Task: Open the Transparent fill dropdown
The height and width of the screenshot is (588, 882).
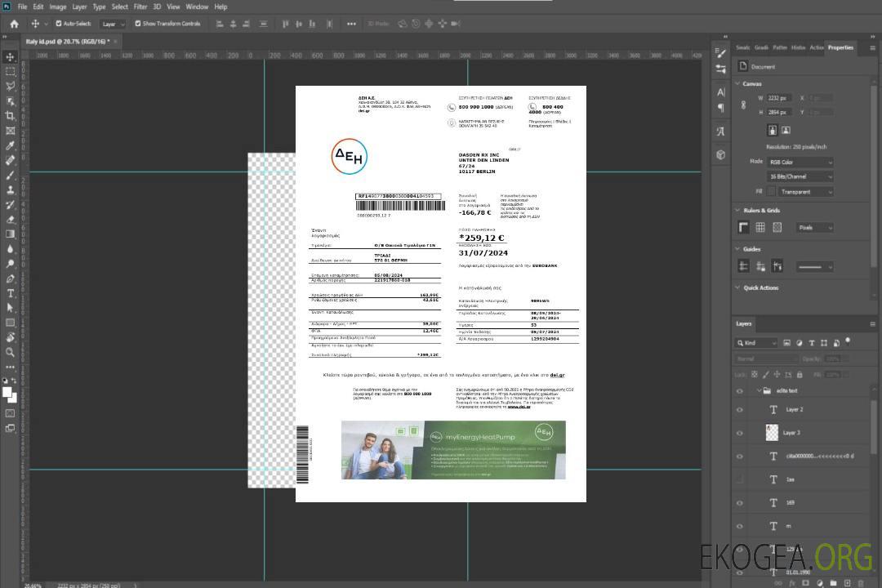Action: tap(806, 192)
